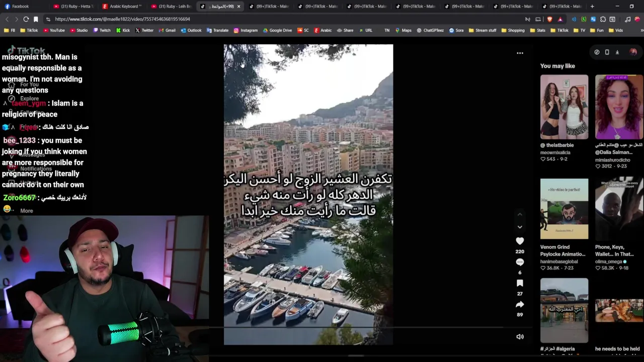Expand the Stats bookmarks folder

click(538, 30)
